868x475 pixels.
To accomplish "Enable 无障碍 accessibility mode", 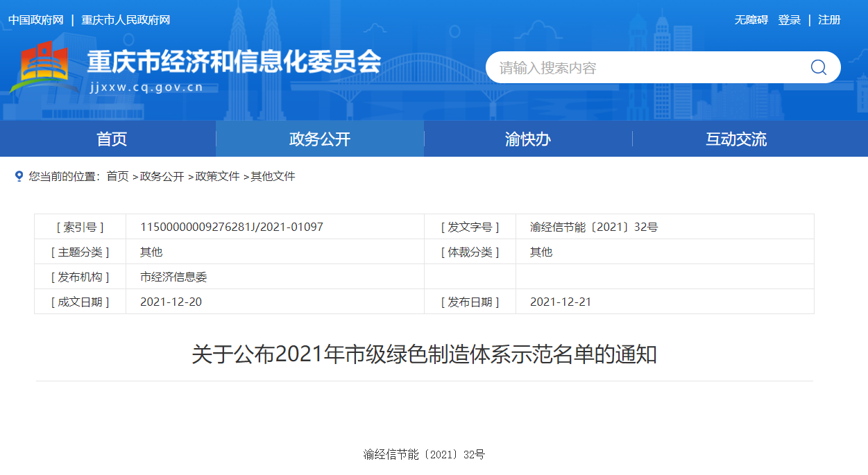I will [751, 20].
